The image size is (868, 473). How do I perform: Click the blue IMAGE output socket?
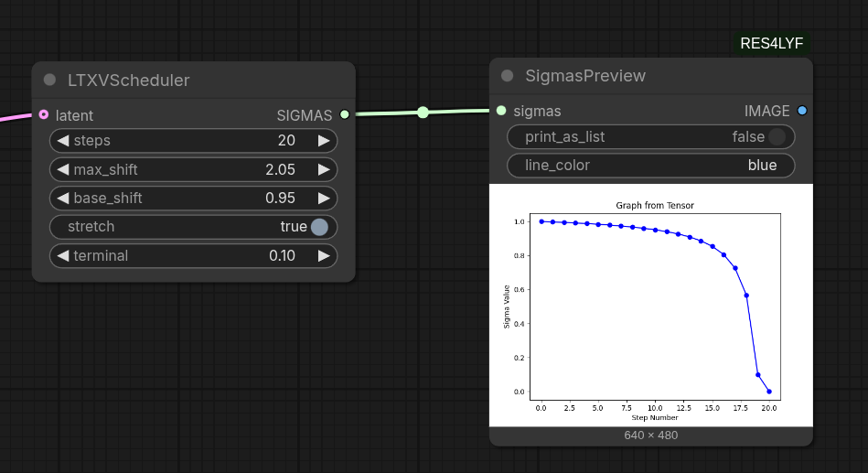802,110
